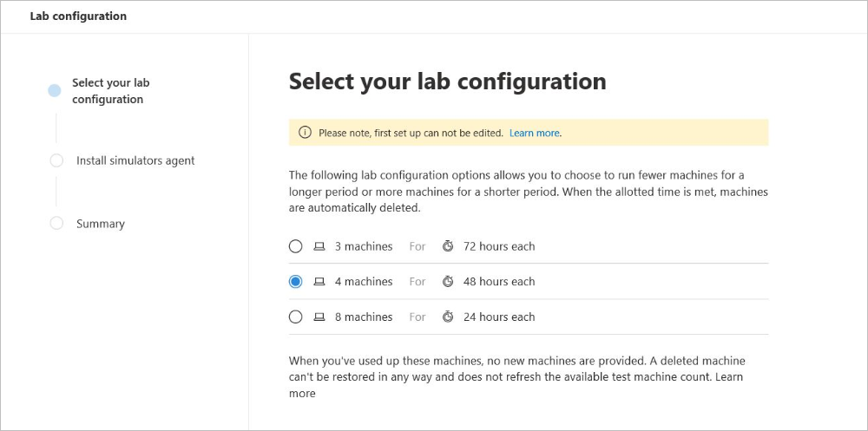Open Select your lab configuration step
Screen dimensions: 868x431
point(110,91)
